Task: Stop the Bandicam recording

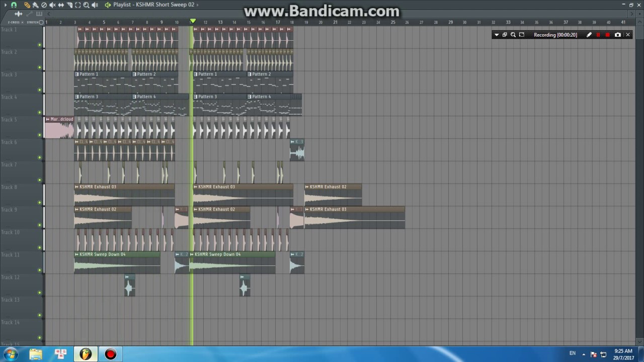Action: pyautogui.click(x=608, y=35)
